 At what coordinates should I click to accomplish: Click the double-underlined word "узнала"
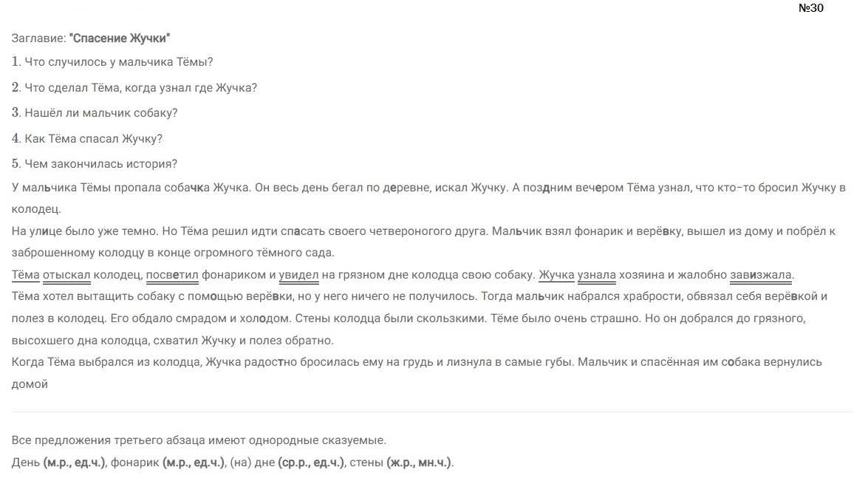click(597, 275)
